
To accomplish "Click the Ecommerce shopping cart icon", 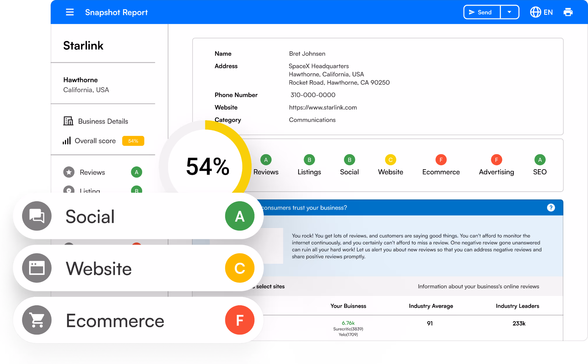I will coord(37,320).
